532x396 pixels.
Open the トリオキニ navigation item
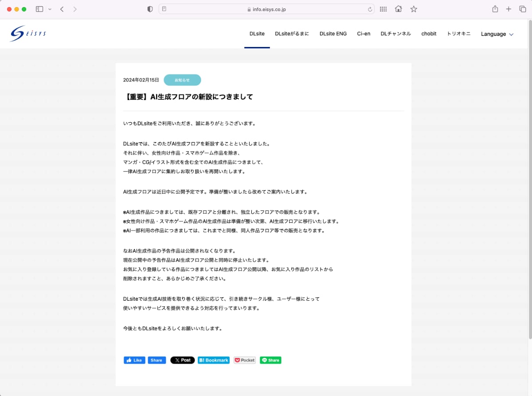(458, 34)
